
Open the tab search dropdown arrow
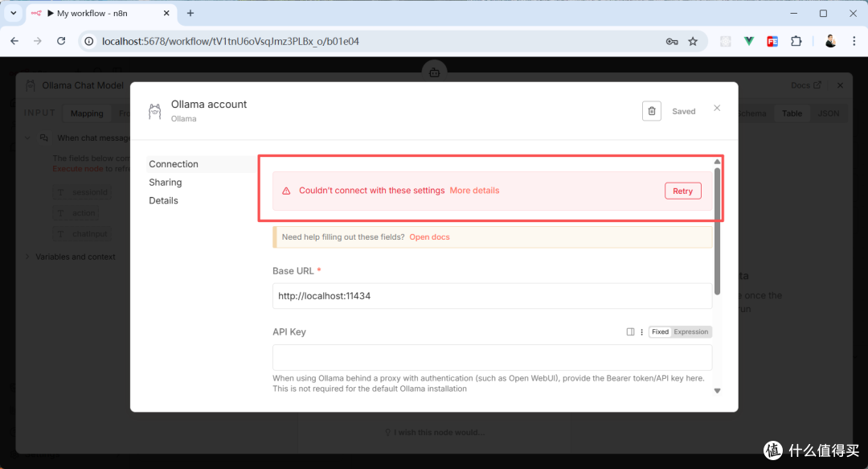pos(14,13)
